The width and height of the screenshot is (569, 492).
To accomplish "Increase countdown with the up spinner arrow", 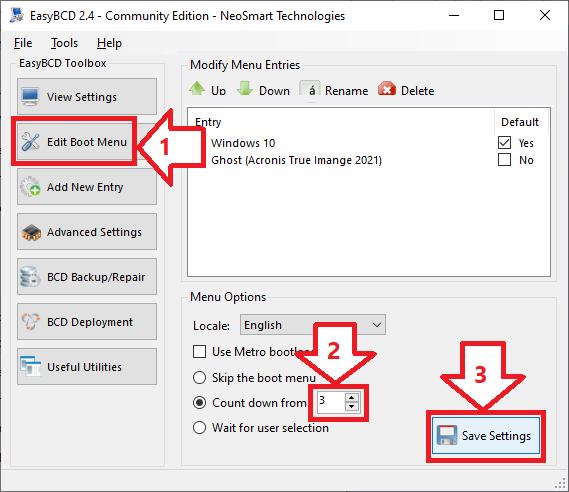I will point(351,397).
